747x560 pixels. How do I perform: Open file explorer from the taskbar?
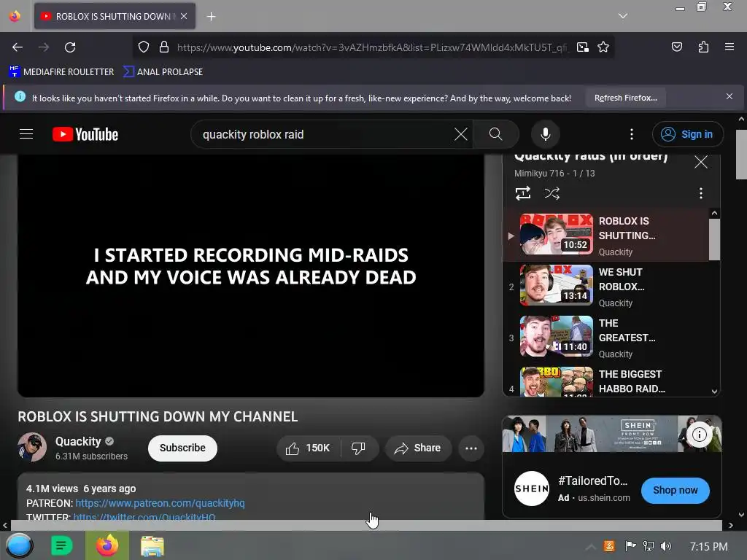point(152,545)
